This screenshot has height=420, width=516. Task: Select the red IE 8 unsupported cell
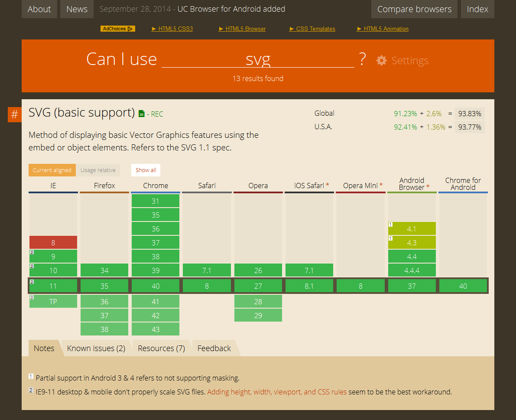pos(53,243)
